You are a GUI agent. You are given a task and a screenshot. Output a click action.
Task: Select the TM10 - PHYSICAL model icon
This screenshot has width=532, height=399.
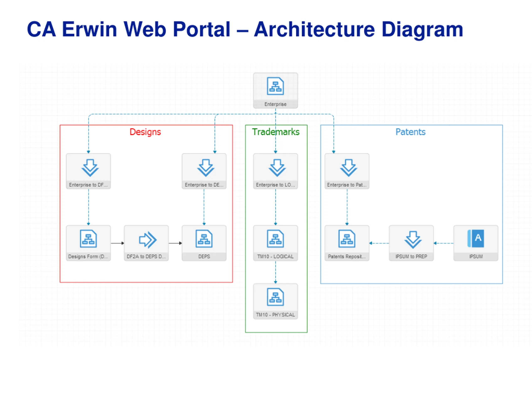[x=275, y=297]
